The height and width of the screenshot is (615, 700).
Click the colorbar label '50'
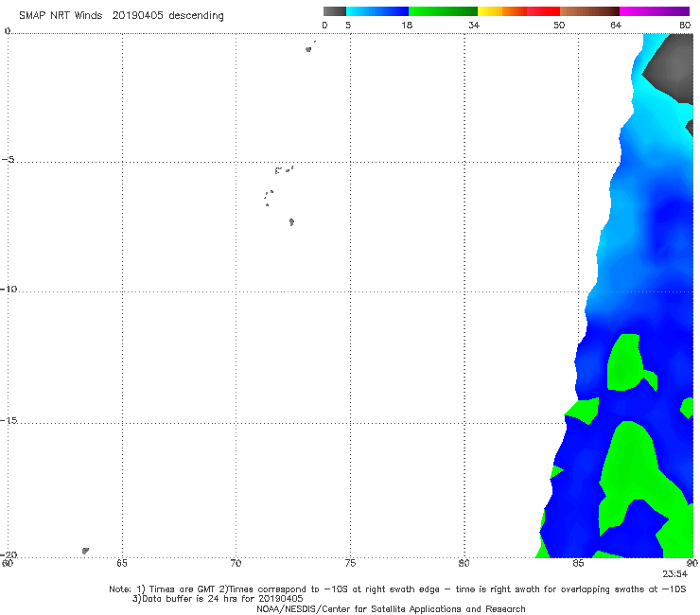click(x=559, y=25)
